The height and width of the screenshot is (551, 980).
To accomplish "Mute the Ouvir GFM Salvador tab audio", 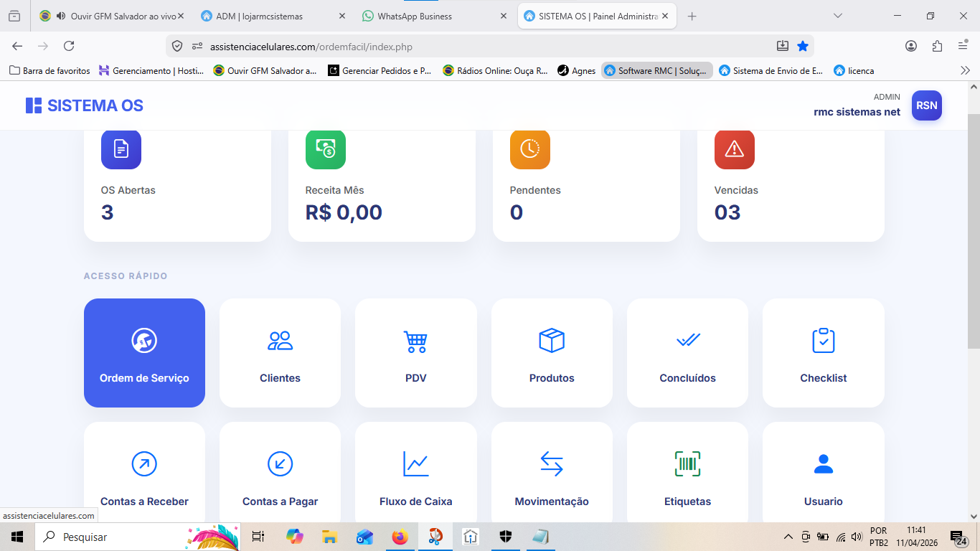I will (x=60, y=16).
